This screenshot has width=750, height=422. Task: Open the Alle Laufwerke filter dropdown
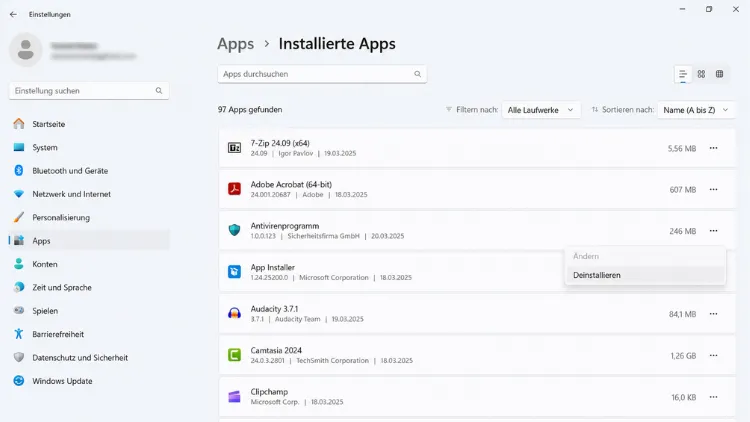(541, 110)
